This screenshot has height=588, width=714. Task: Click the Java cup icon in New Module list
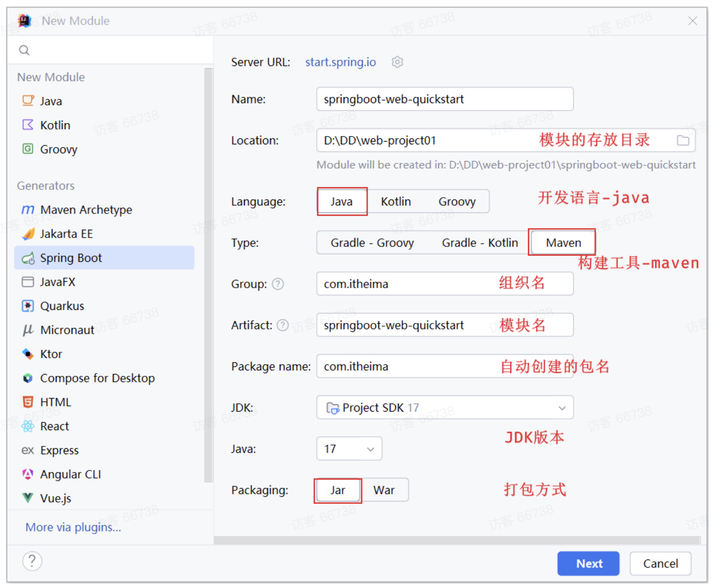tap(28, 100)
